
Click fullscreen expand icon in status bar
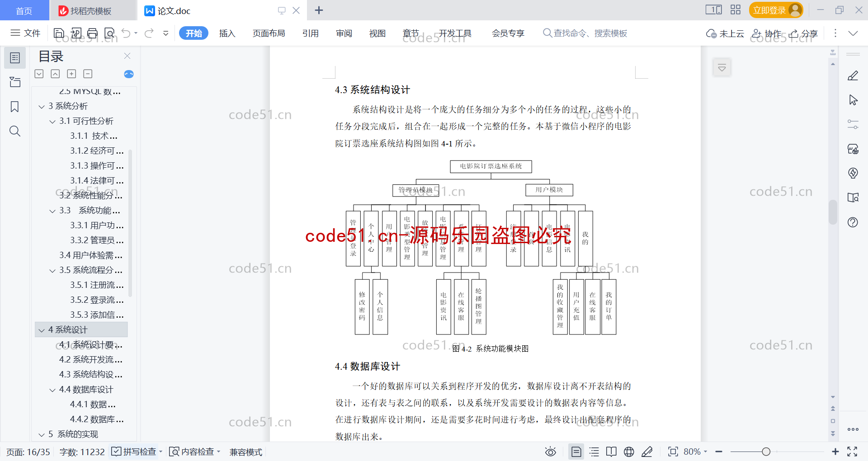pos(852,452)
